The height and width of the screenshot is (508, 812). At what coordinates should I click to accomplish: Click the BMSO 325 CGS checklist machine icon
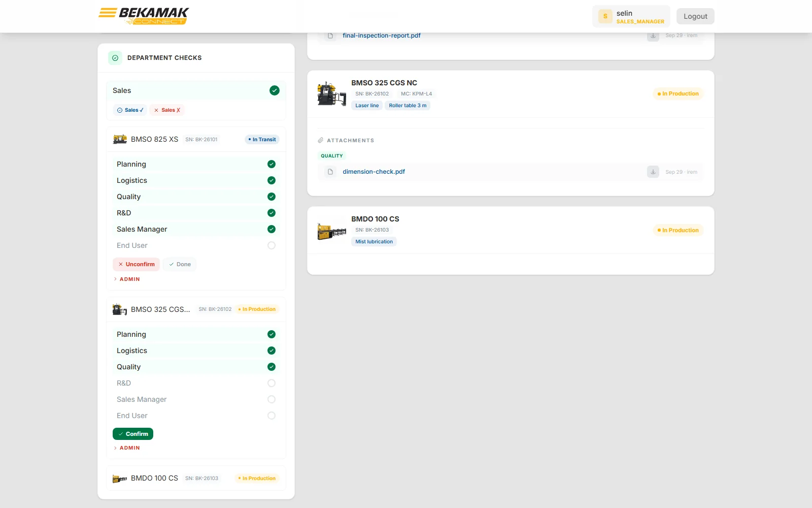[120, 309]
